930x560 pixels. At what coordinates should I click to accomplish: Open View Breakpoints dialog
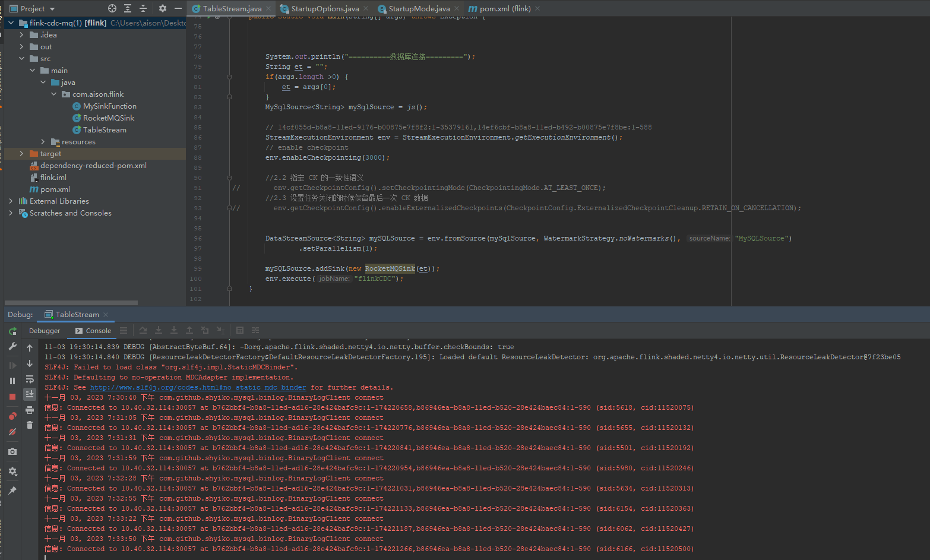pos(12,416)
